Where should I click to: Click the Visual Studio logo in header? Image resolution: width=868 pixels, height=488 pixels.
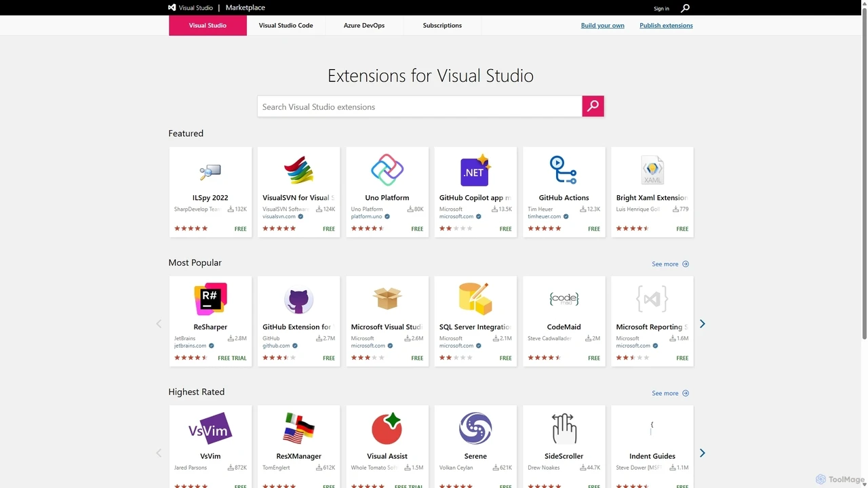coord(191,8)
